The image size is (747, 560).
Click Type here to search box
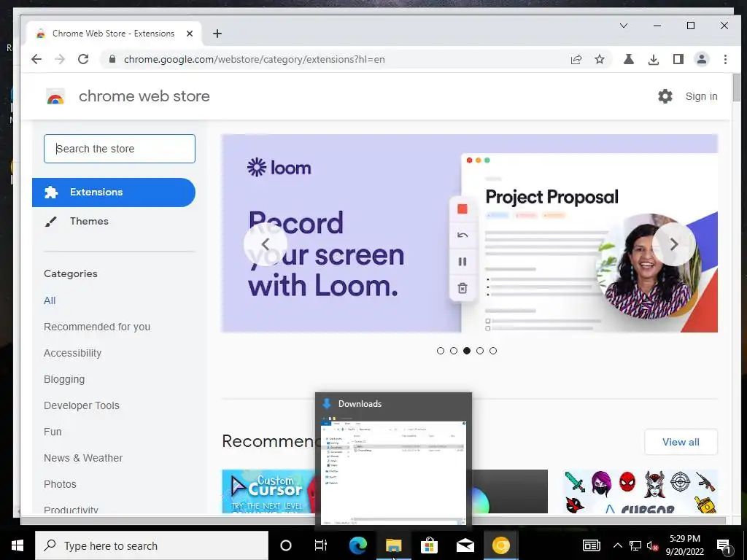152,545
